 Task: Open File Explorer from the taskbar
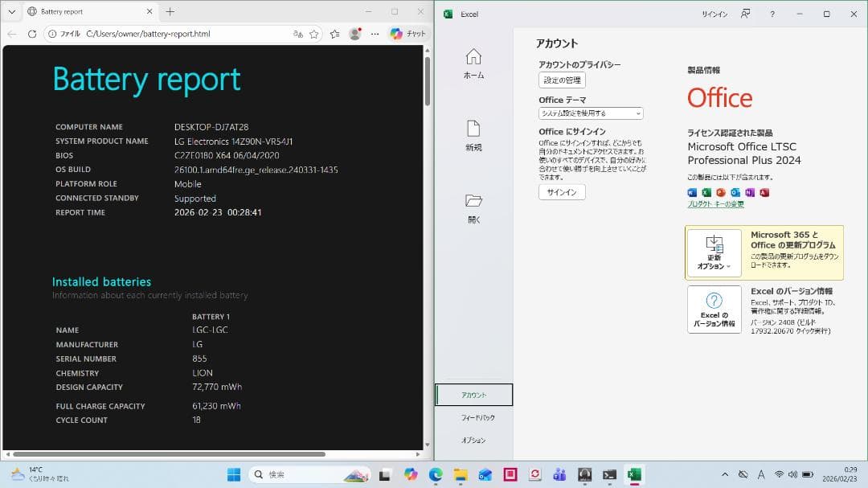461,474
